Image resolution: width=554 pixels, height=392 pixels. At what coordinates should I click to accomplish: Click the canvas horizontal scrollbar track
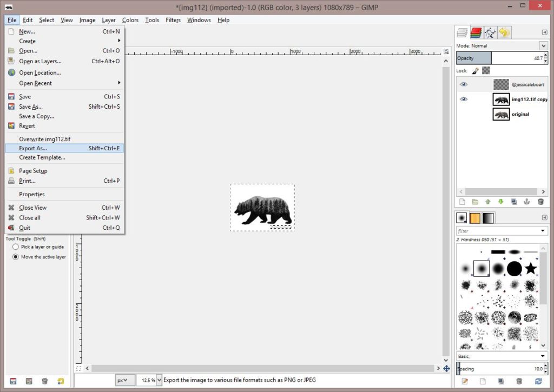click(262, 368)
